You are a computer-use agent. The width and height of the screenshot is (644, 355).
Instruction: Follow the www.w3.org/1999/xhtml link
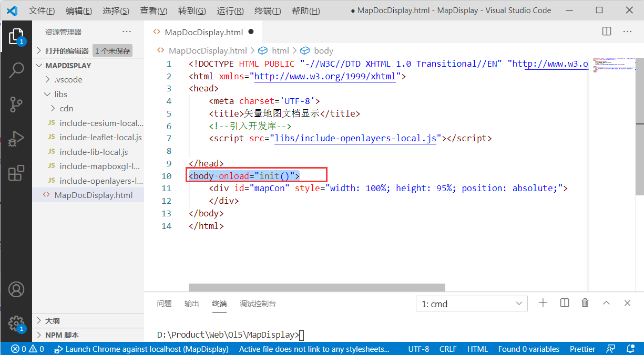(x=325, y=77)
